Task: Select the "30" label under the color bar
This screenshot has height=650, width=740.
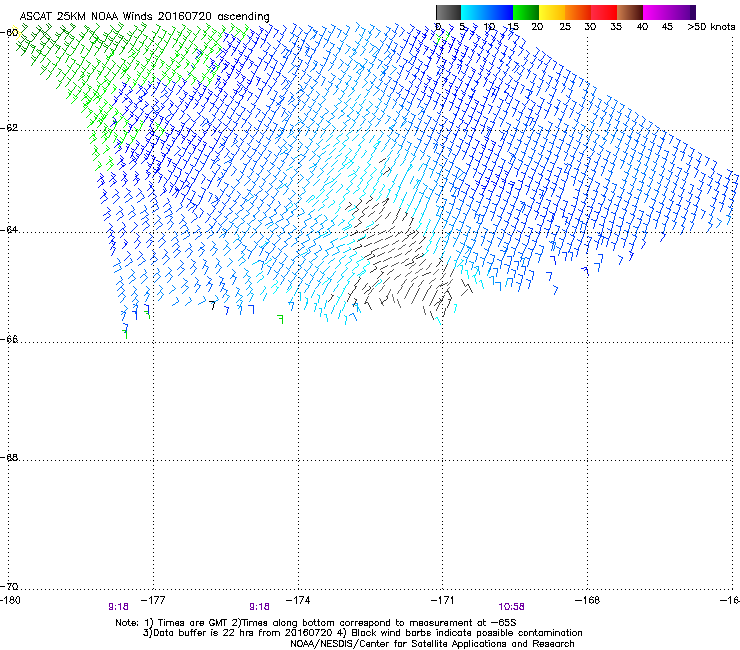Action: 590,27
